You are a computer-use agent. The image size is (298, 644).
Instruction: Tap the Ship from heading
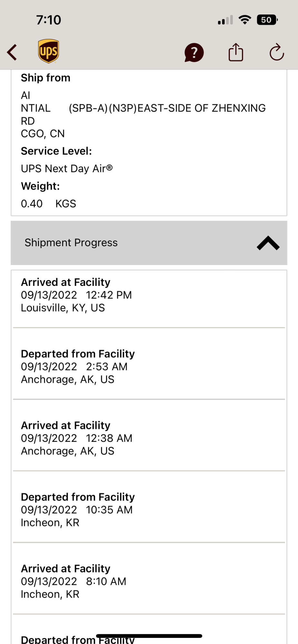(45, 78)
